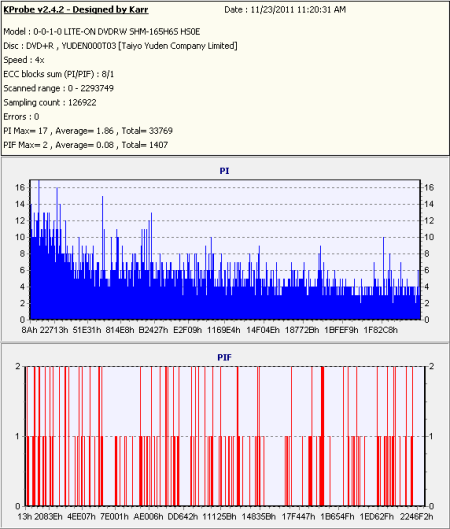Click the PI chart title
450x529 pixels.
224,171
